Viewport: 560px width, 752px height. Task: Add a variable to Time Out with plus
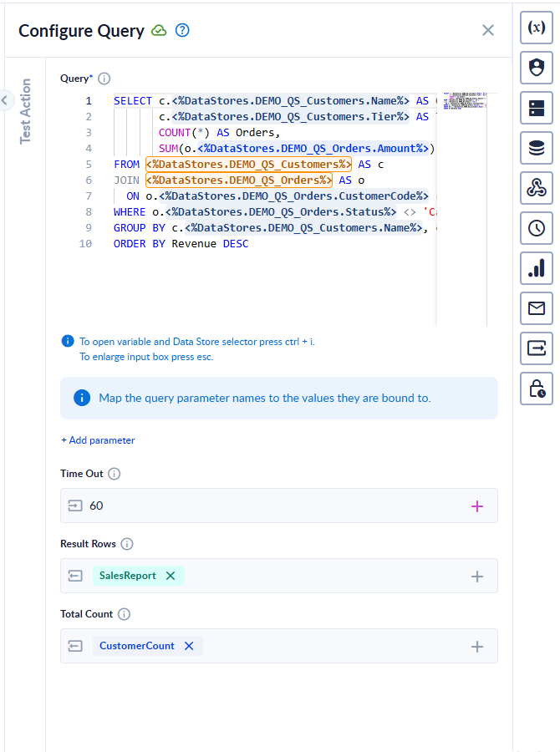pos(477,506)
